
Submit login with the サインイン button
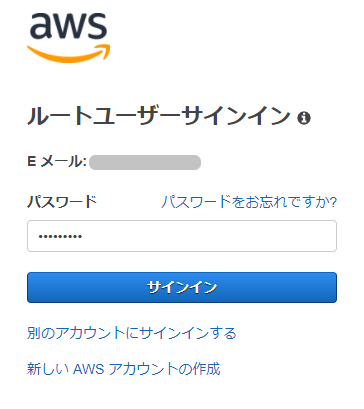[x=182, y=287]
